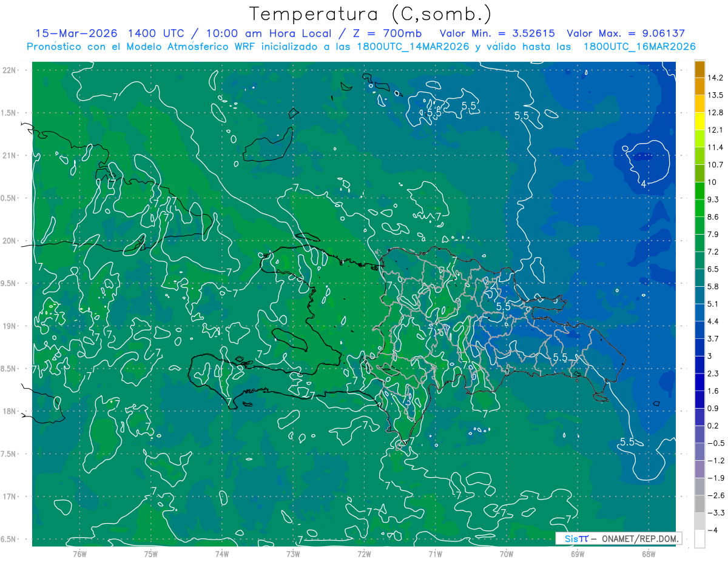Click the 21N latitude label

[x=10, y=156]
